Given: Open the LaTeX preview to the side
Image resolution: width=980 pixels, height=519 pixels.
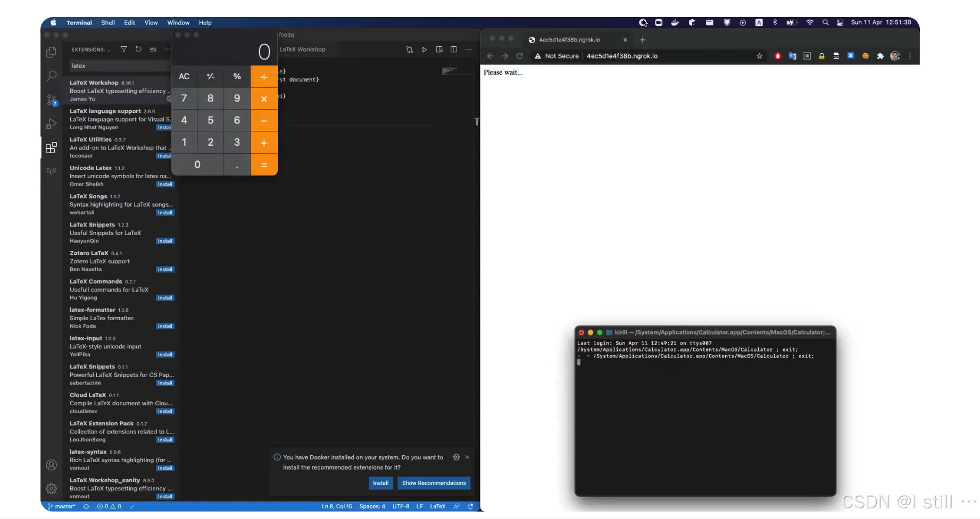Looking at the screenshot, I should [439, 49].
